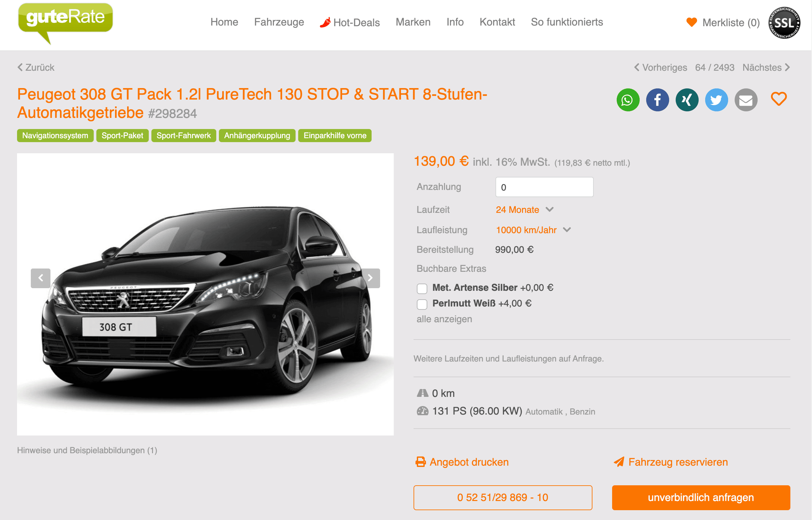Share offer by email envelope icon

pyautogui.click(x=746, y=100)
